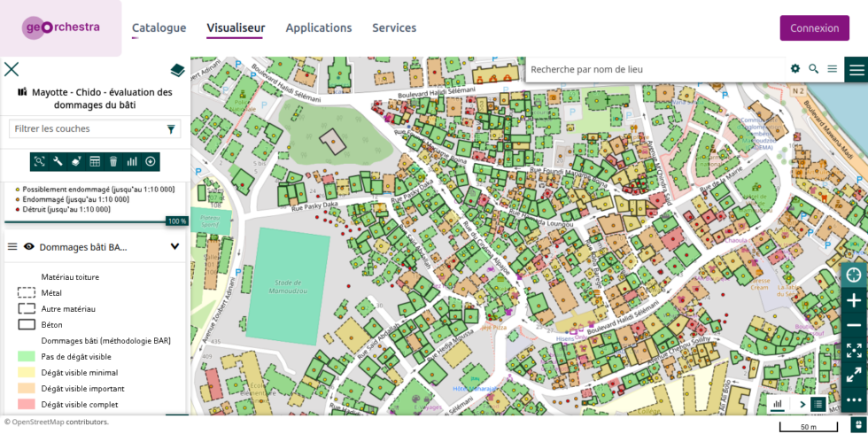Click the geolocation crosshair button
This screenshot has width=868, height=434.
854,275
